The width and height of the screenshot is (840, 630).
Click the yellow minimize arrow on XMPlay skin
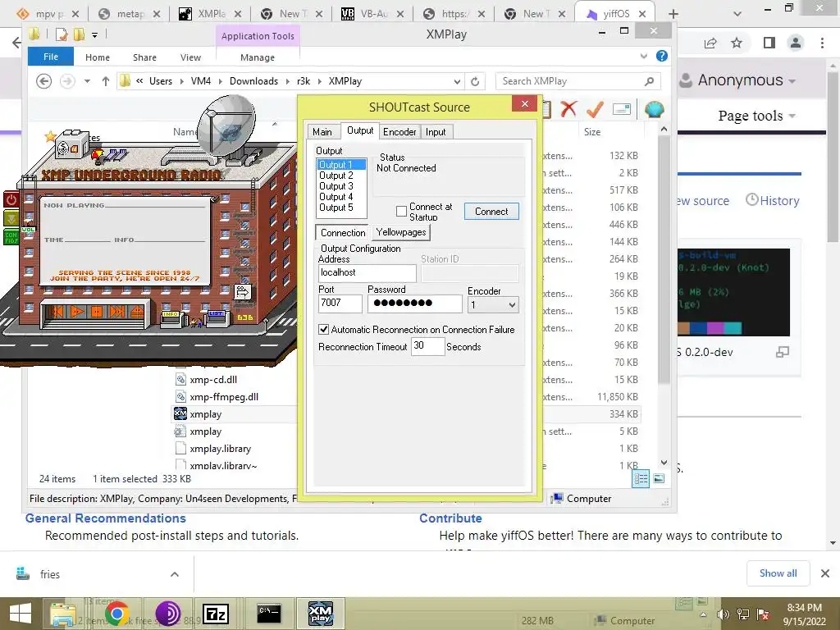coord(11,218)
